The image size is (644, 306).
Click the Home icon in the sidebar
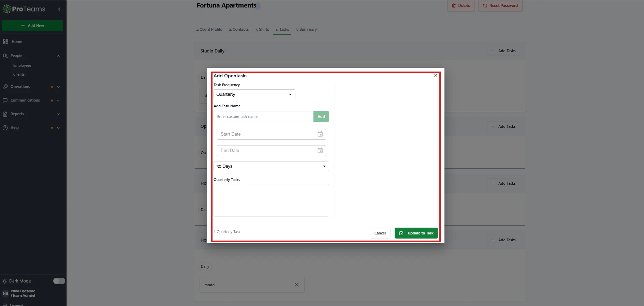coord(5,42)
